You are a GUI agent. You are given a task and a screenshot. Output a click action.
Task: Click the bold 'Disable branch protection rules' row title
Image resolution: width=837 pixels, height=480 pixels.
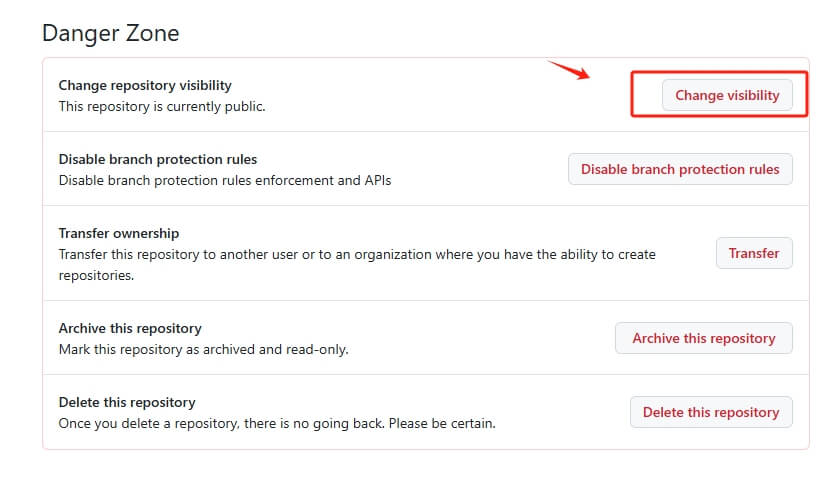coord(158,159)
